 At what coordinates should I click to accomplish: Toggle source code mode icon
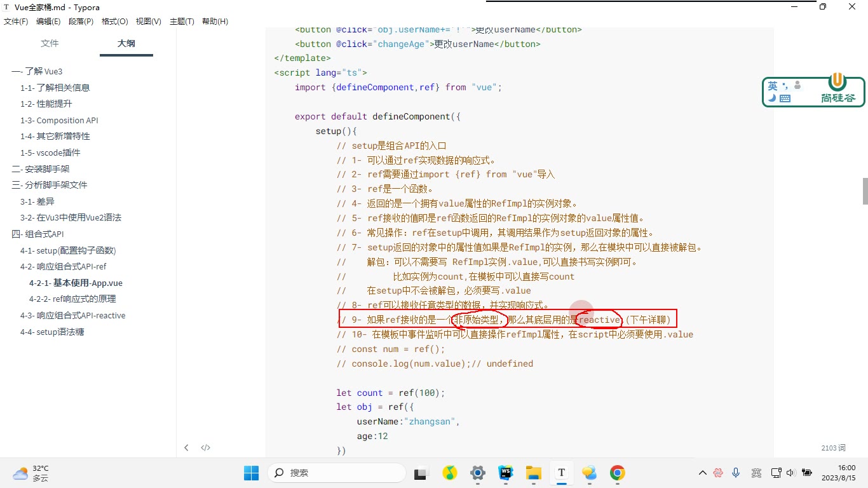206,447
